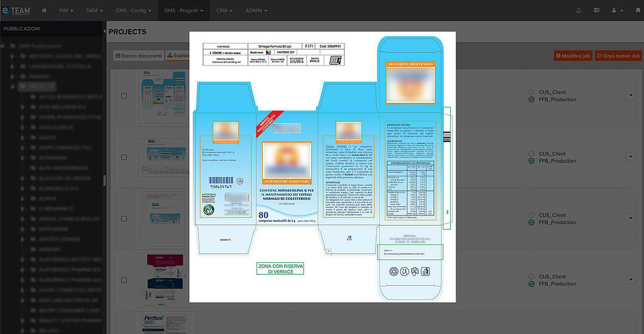
Task: Click the bookmark icon at top right
Action: (x=637, y=11)
